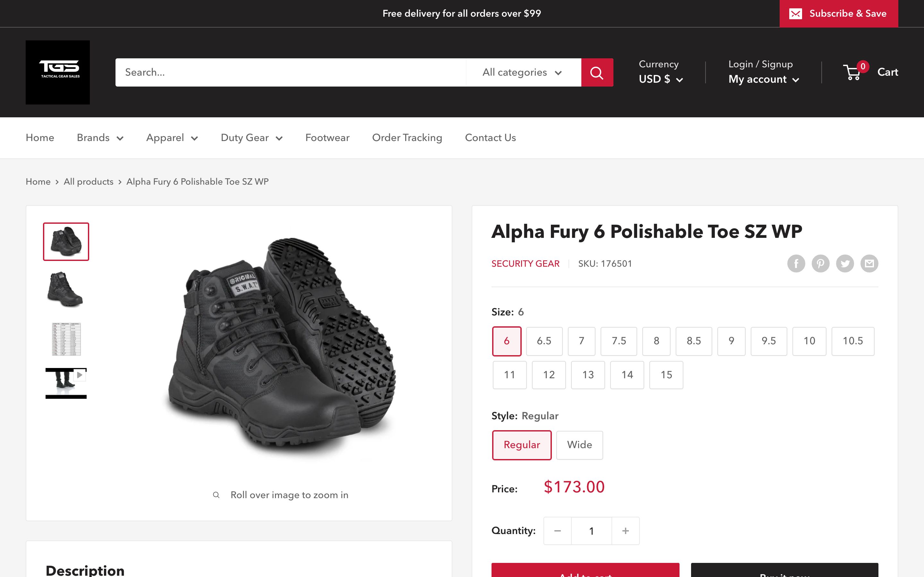Image resolution: width=924 pixels, height=577 pixels.
Task: Select size 8.5 option
Action: point(693,341)
